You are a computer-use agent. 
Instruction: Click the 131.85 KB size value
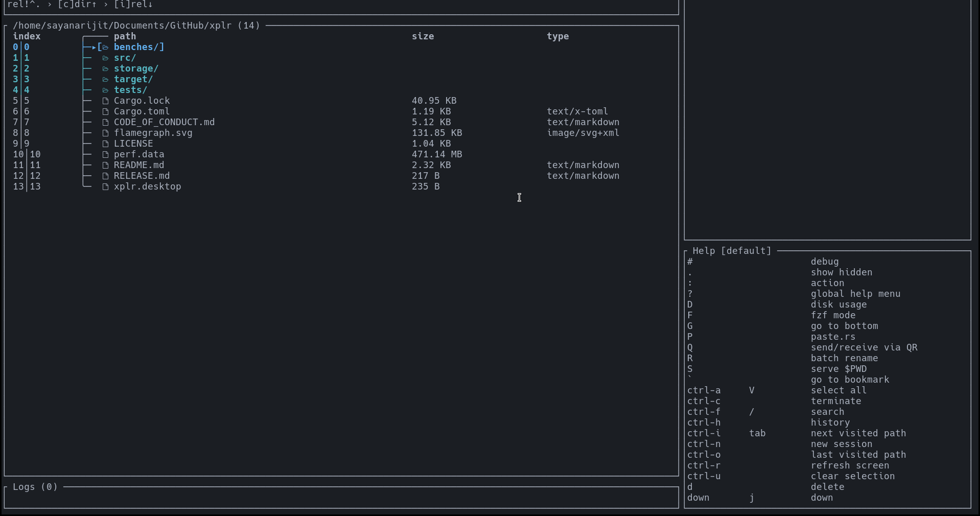(437, 133)
